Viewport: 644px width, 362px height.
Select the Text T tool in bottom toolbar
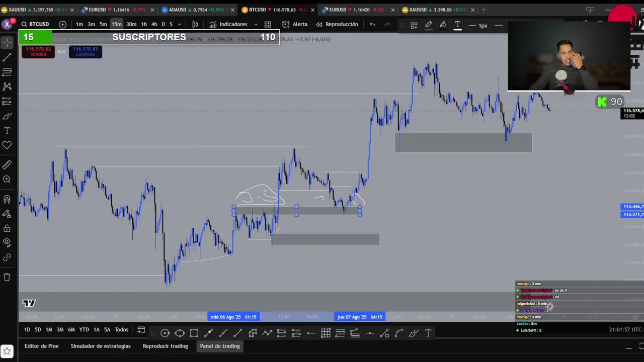click(428, 333)
